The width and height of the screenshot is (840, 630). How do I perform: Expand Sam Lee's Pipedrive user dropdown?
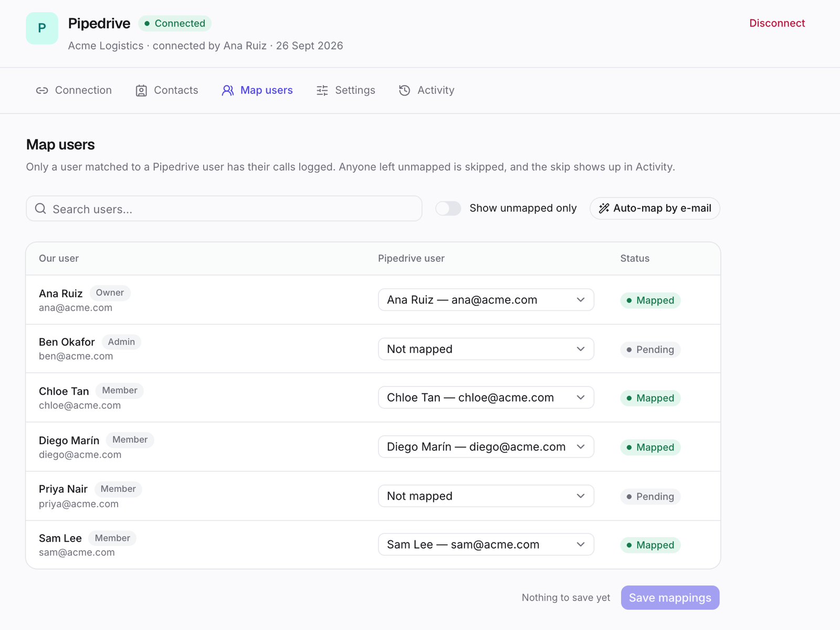(486, 544)
